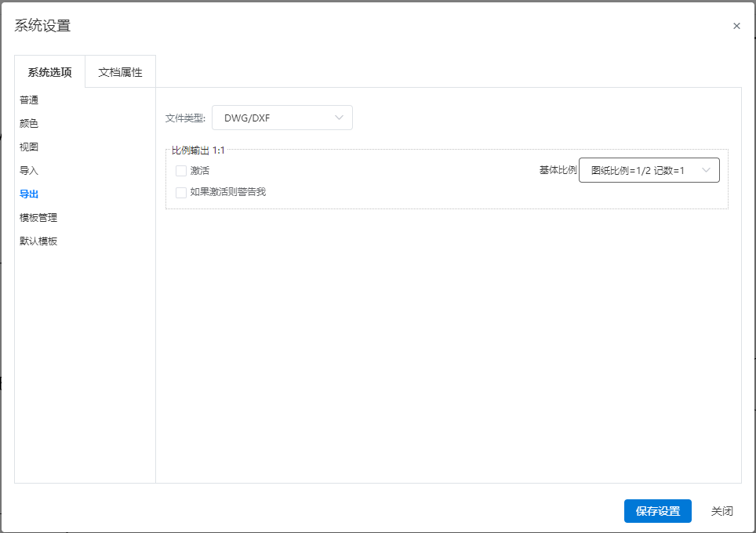This screenshot has width=756, height=533.
Task: Open the 基体比例 dropdown
Action: point(649,170)
